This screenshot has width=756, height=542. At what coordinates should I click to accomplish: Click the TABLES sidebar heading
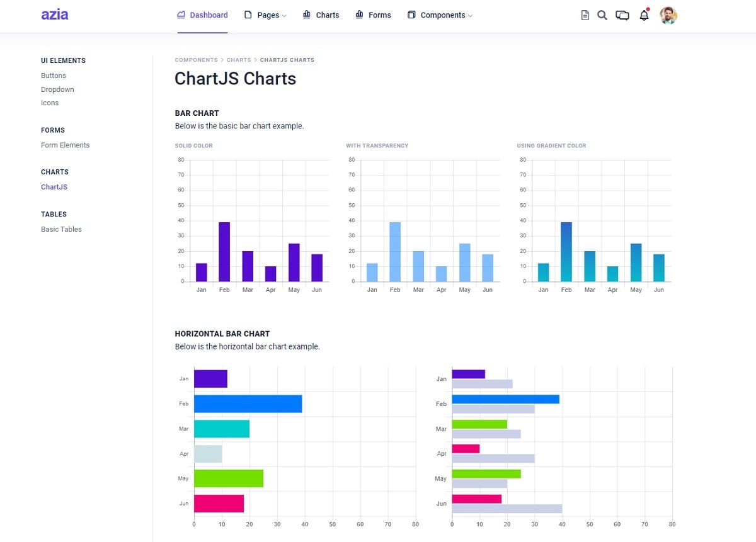(x=54, y=214)
